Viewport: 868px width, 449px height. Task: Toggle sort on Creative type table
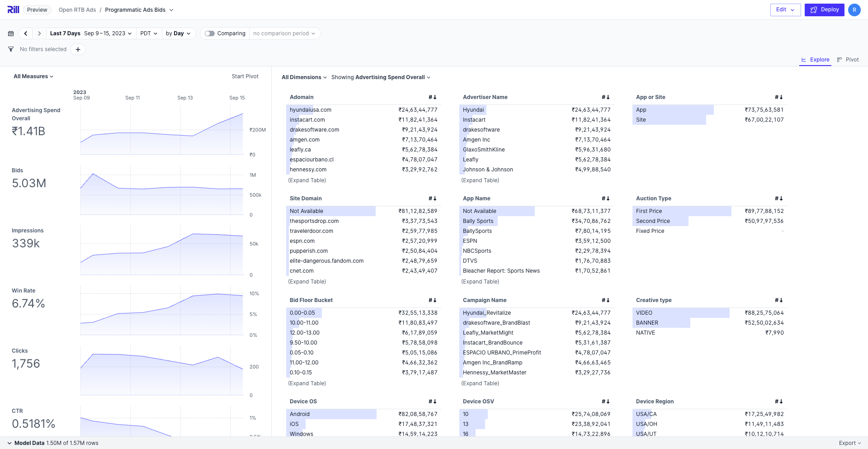tap(779, 300)
